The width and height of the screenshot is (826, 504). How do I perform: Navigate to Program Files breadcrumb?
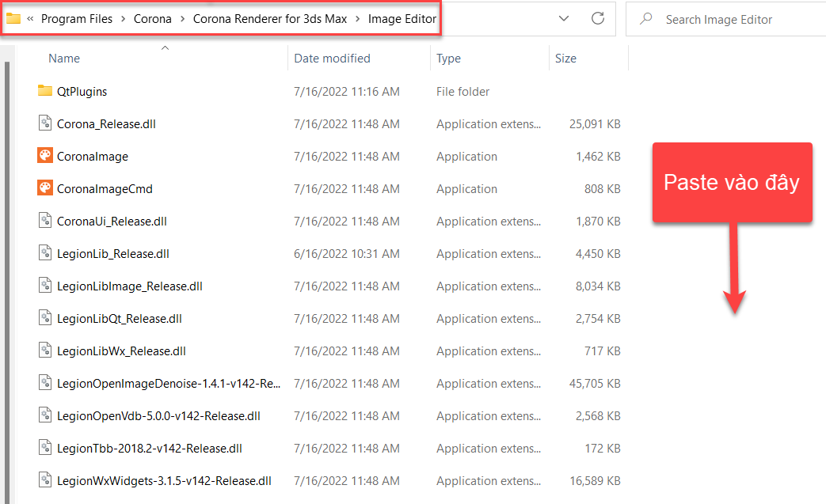[x=77, y=19]
